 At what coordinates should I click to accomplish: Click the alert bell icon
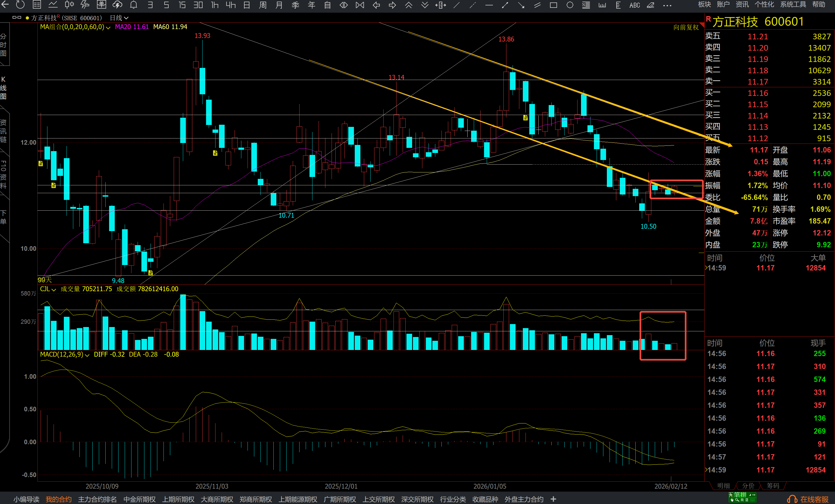point(134,5)
